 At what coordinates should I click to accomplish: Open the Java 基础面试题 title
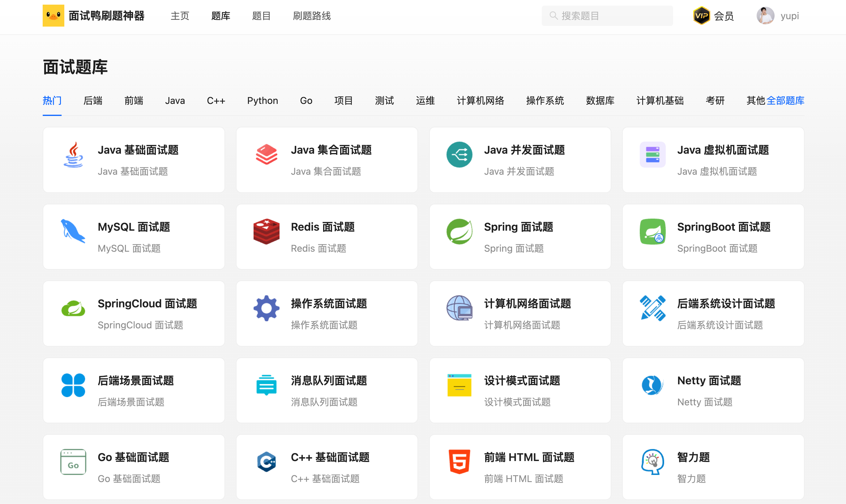138,150
